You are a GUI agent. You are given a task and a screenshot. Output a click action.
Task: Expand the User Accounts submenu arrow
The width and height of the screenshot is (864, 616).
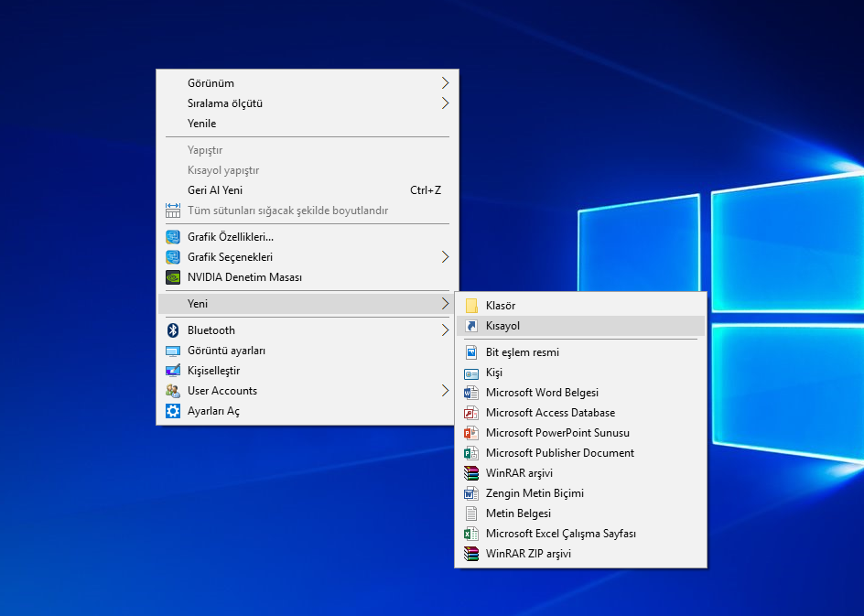[x=445, y=391]
